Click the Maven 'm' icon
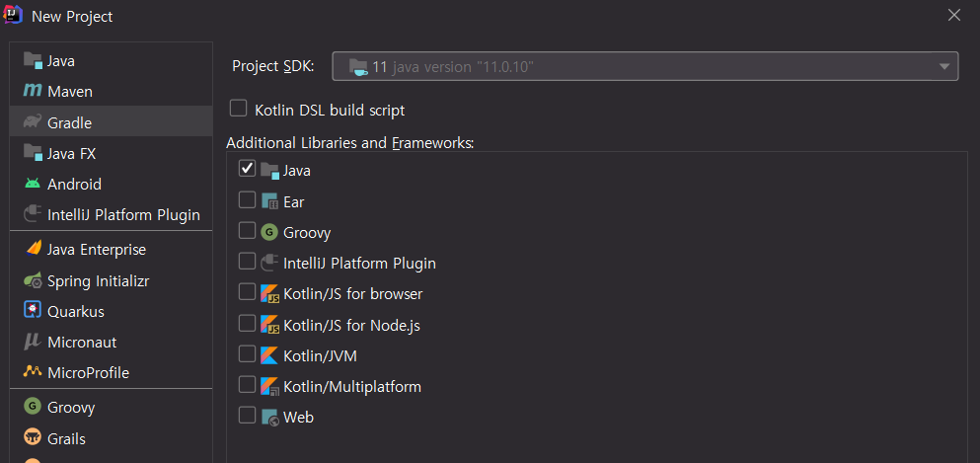 tap(33, 91)
